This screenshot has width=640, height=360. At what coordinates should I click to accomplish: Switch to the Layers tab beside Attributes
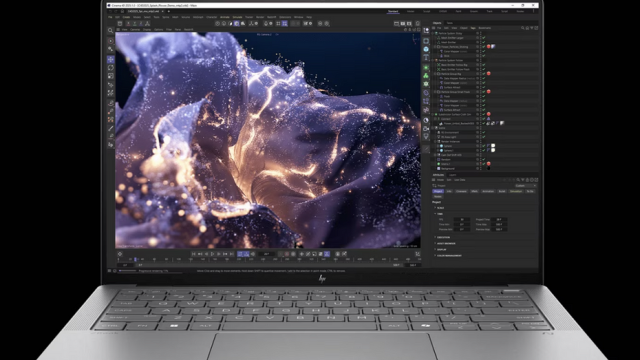tap(452, 175)
